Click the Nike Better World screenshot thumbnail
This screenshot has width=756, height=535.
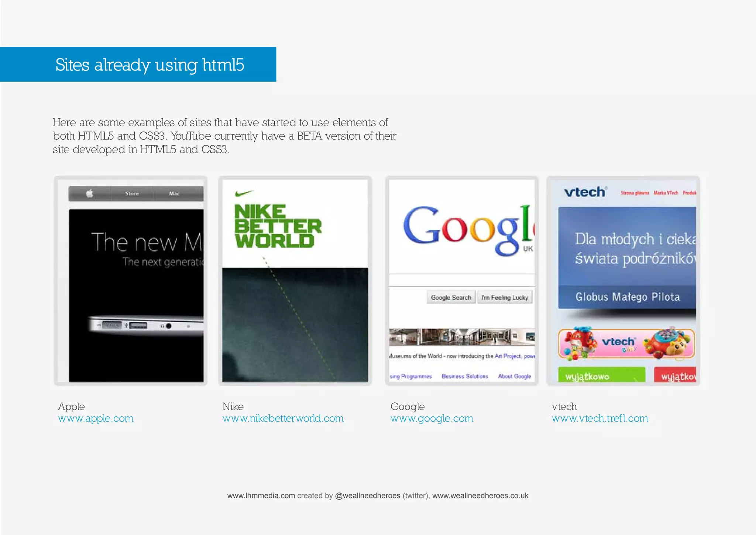(295, 281)
